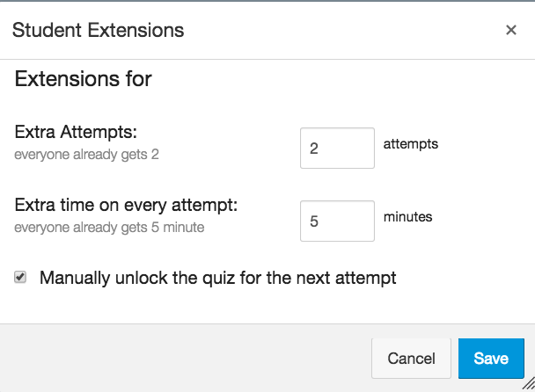
Task: Click the 'minutes' unit label
Action: 408,216
